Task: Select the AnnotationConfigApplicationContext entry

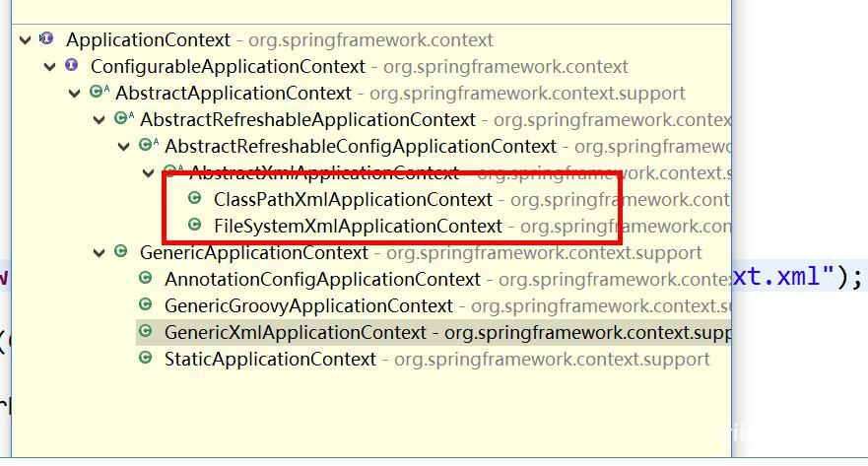Action: click(x=322, y=280)
